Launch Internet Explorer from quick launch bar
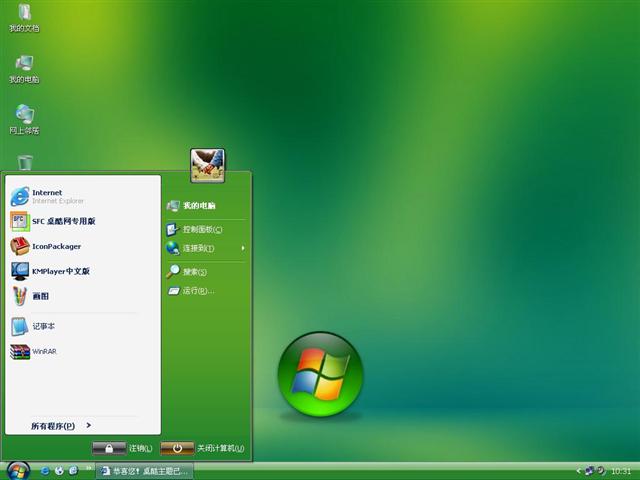 (45, 471)
